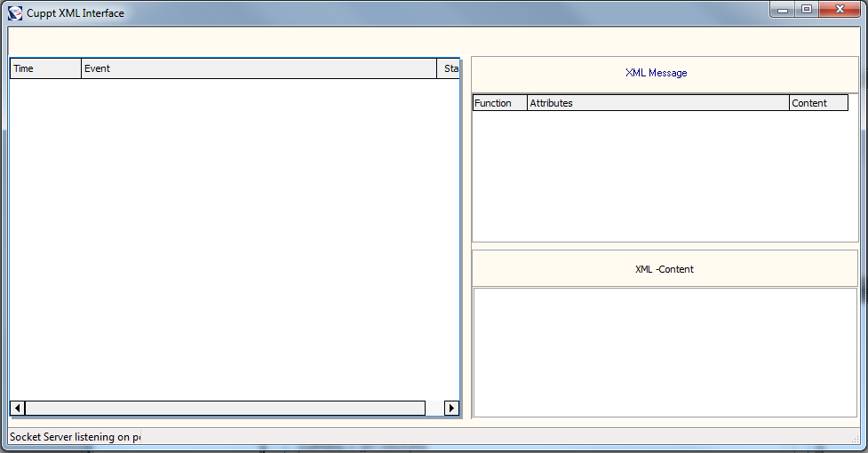Click inside the empty XML message table
This screenshot has width=868, height=453.
tap(664, 175)
